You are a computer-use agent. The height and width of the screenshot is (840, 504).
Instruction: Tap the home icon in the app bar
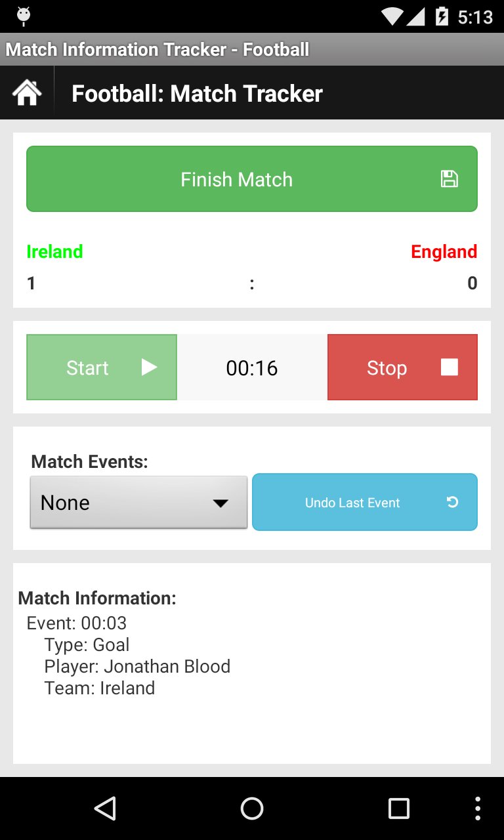(x=25, y=92)
